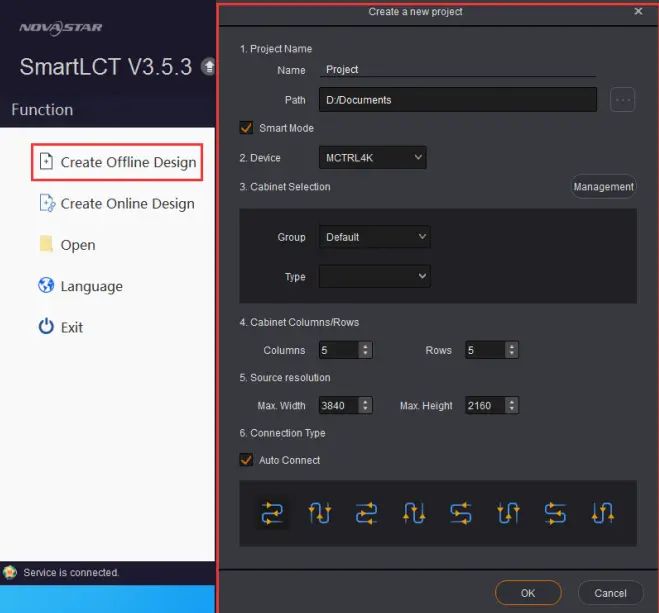Click the '4. Cabinet Columns/Rows' heading
The image size is (659, 613).
click(x=299, y=322)
